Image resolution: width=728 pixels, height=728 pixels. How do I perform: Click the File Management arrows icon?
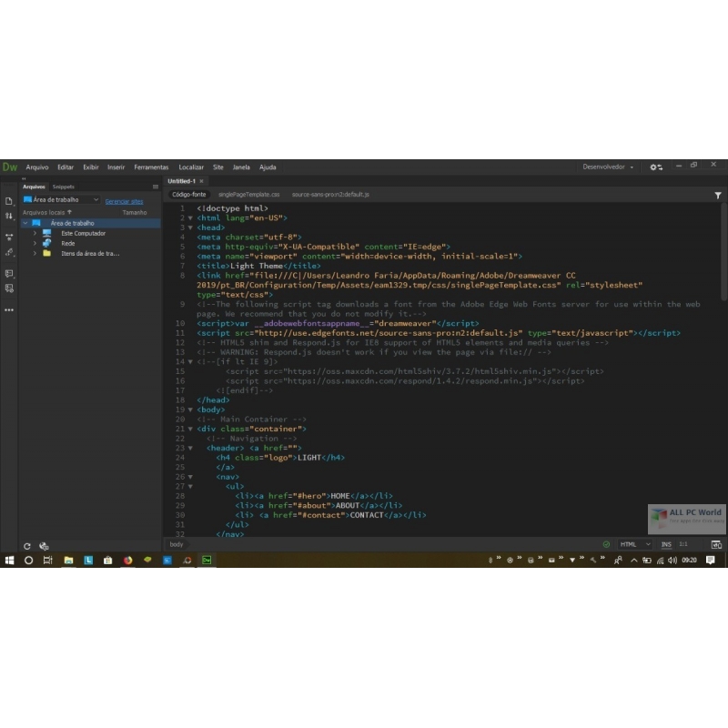click(x=9, y=216)
